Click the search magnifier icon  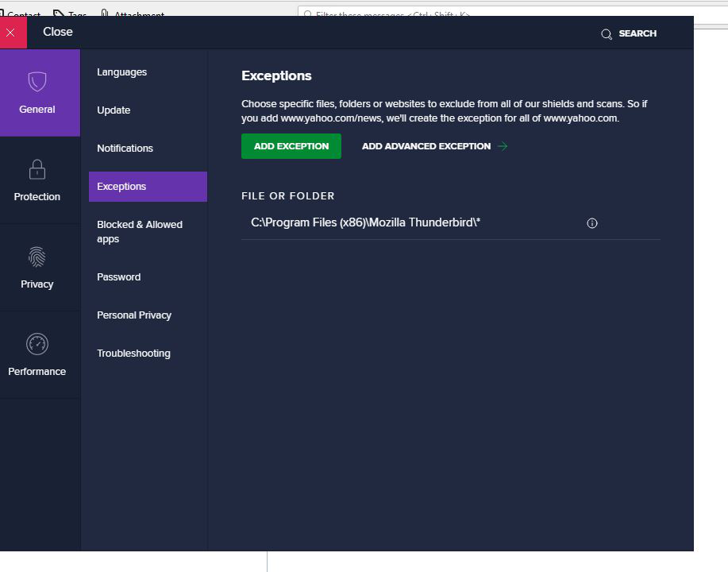pyautogui.click(x=607, y=34)
